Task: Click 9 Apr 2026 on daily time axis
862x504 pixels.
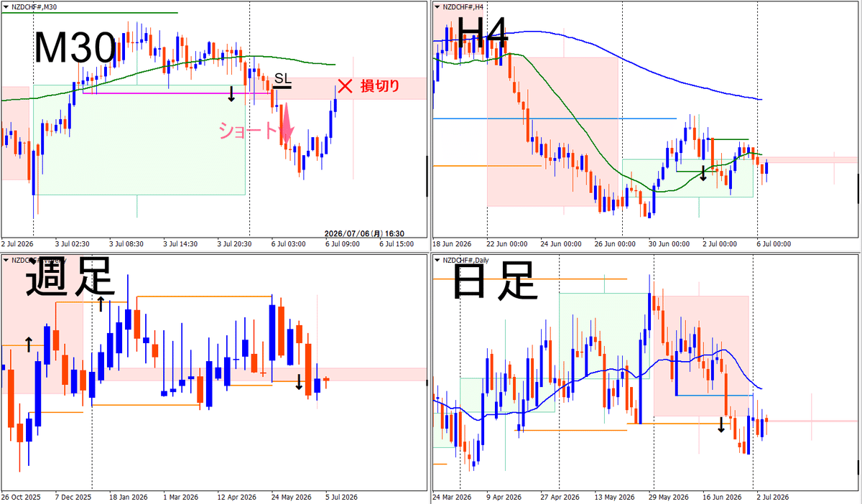Action: point(506,497)
